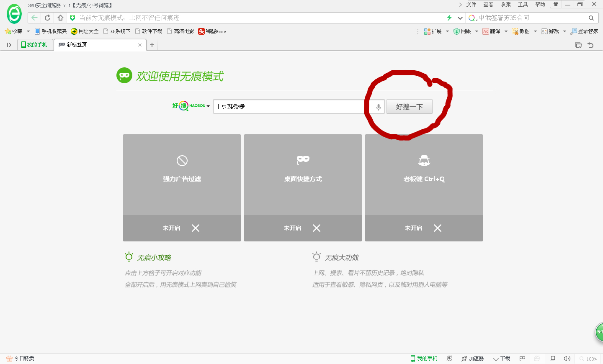Expand the 游戏 dropdown arrow
Viewport: 603px width, 364px height.
pos(564,31)
